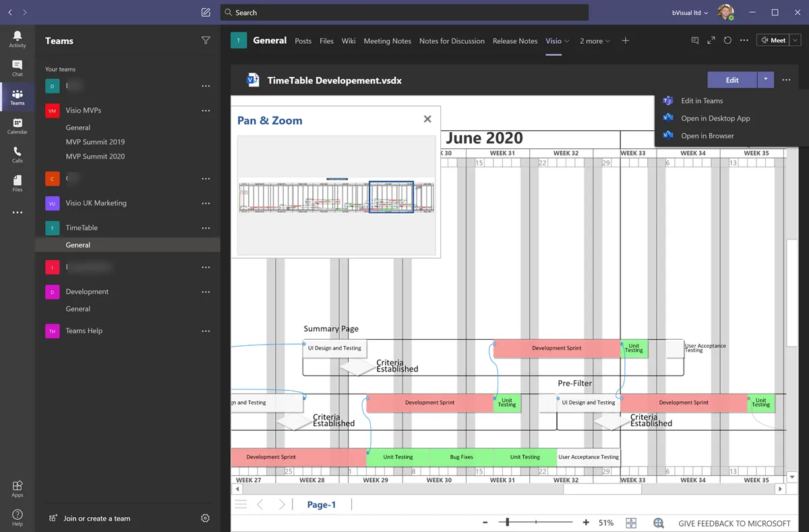
Task: Open the Activity feed icon
Action: (x=18, y=38)
